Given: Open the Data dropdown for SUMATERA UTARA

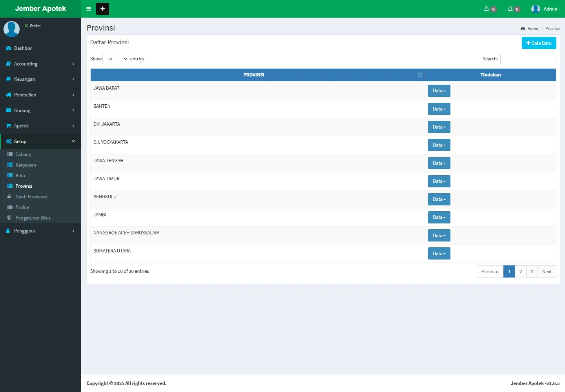Looking at the screenshot, I should tap(439, 254).
